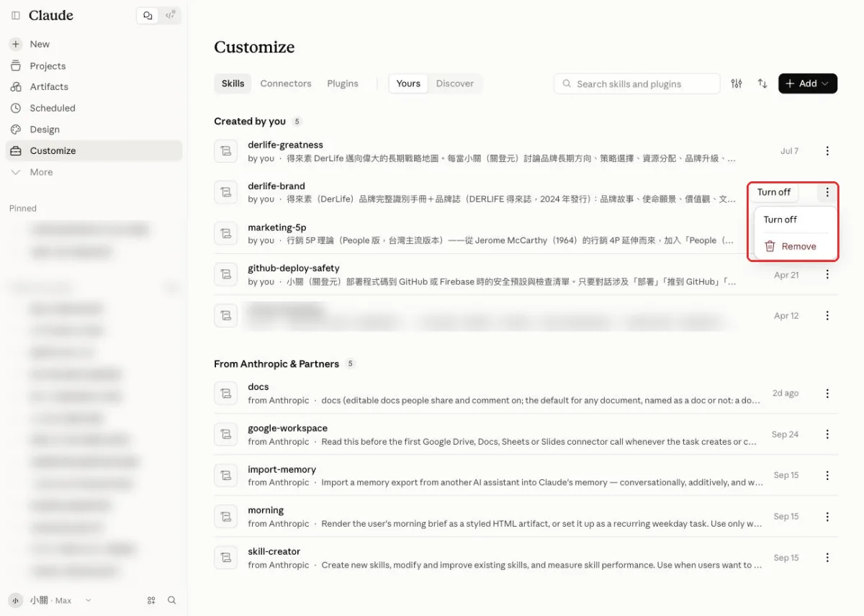Image resolution: width=864 pixels, height=616 pixels.
Task: Open Scheduled in the sidebar
Action: 94,108
